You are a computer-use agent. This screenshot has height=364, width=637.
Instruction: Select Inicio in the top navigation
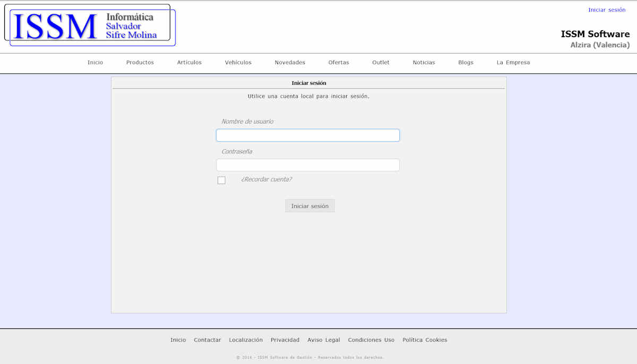coord(95,62)
